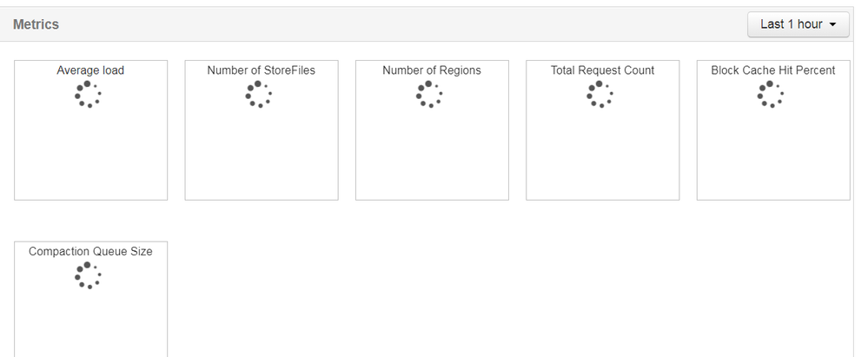Image resolution: width=868 pixels, height=357 pixels.
Task: Open the Number of StoreFiles empty chart area
Action: [x=261, y=156]
